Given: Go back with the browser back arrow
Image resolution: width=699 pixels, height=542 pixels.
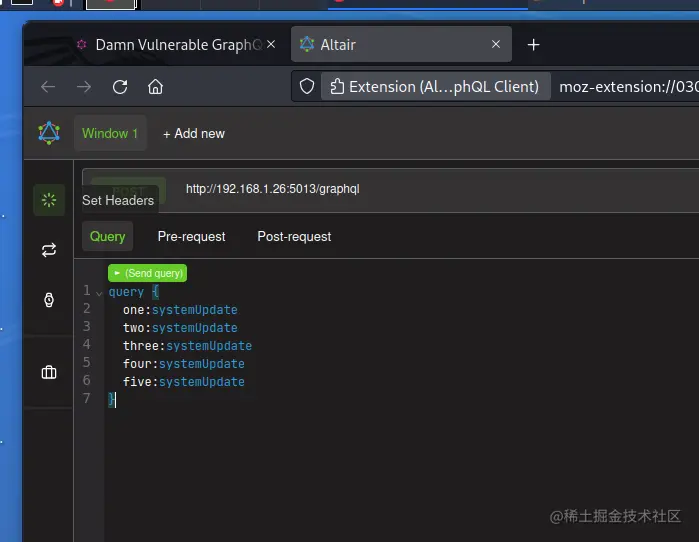Looking at the screenshot, I should [x=48, y=86].
